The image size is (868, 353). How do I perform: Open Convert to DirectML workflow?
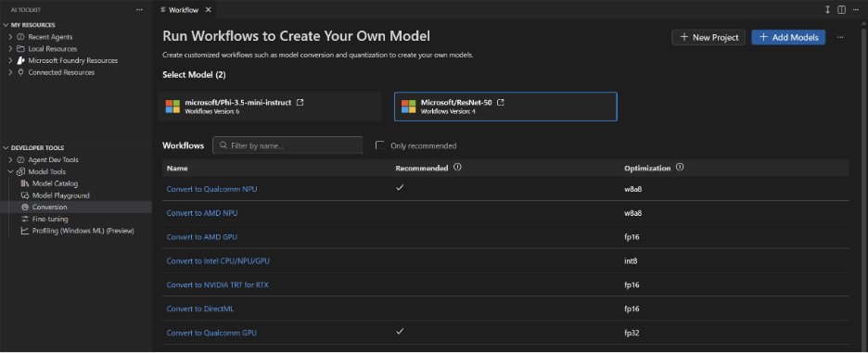click(x=200, y=309)
